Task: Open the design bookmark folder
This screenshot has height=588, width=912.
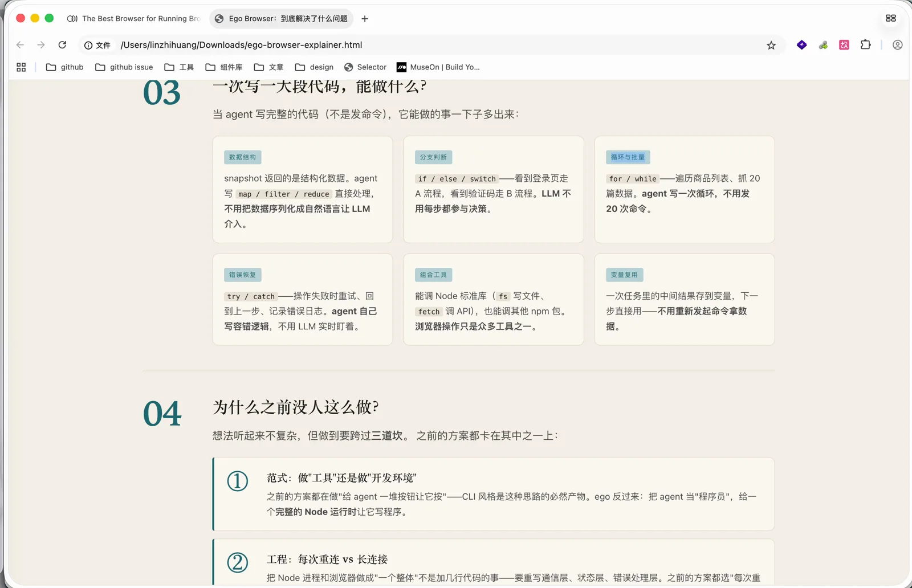Action: tap(314, 67)
